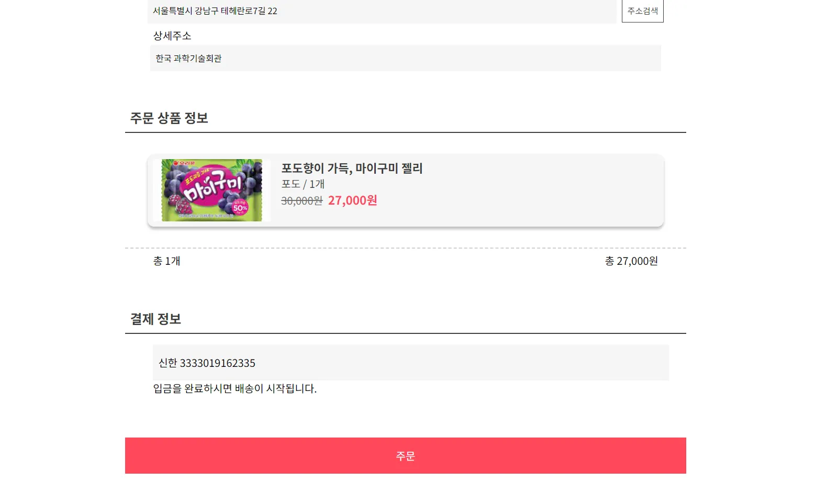Focus the 서울특별시 강남구 address field
The width and height of the screenshot is (815, 504).
382,11
